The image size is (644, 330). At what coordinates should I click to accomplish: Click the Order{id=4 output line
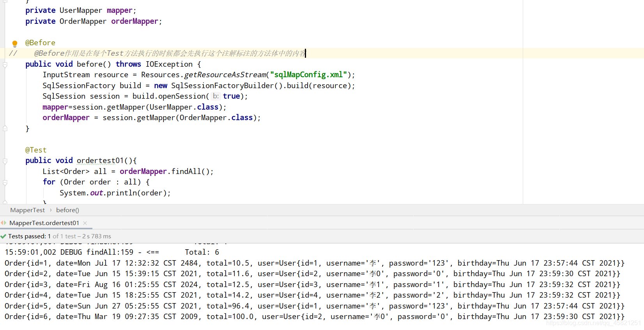[x=312, y=295]
